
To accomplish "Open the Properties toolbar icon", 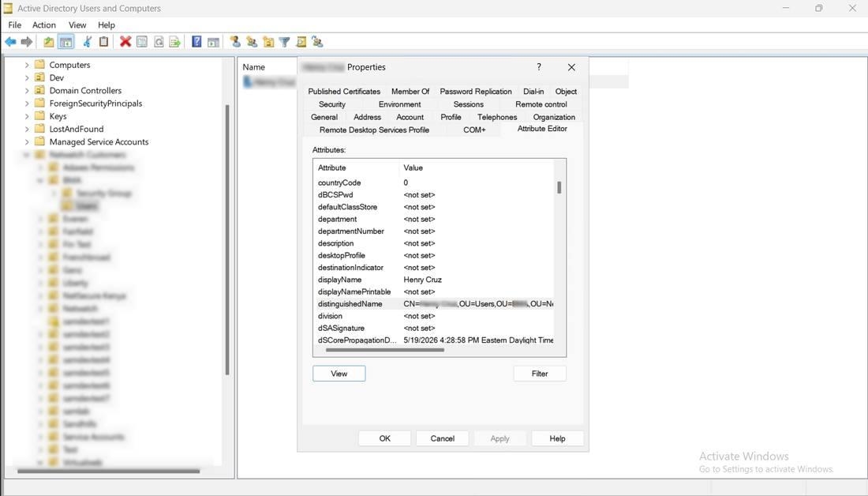I will coord(142,42).
